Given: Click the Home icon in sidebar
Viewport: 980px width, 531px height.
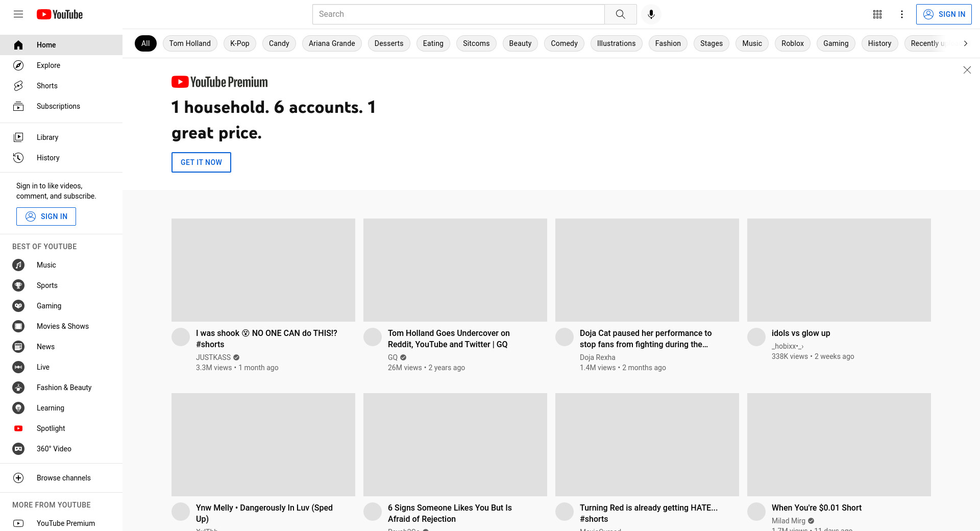Looking at the screenshot, I should [18, 45].
